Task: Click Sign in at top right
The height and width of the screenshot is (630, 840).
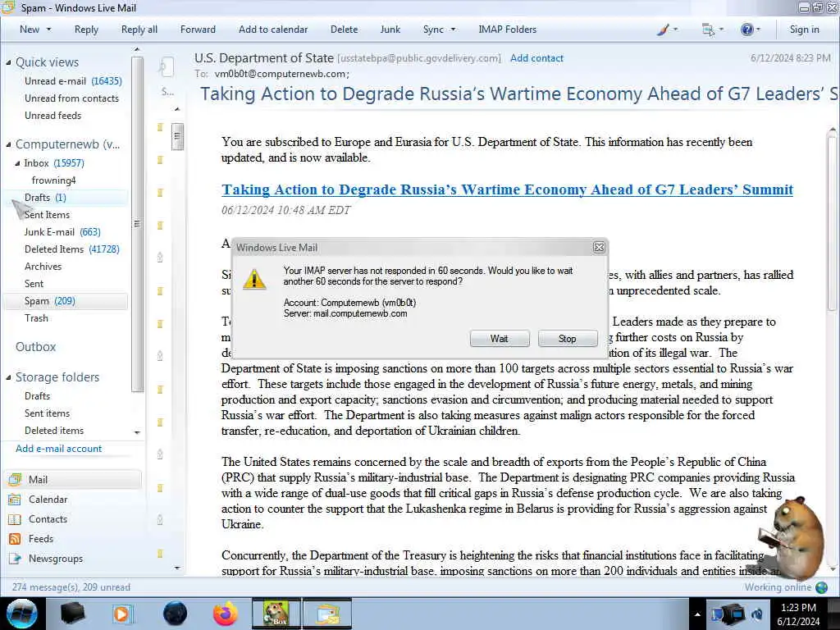Action: coord(804,30)
